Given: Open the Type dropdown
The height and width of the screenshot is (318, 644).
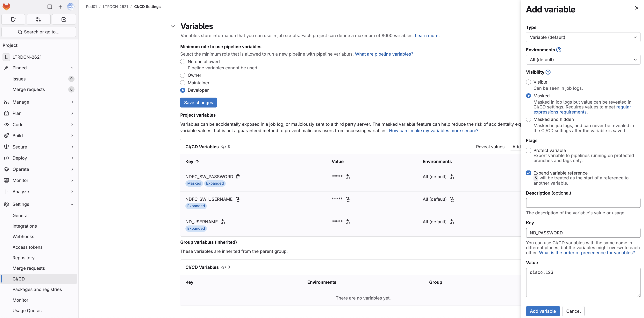Looking at the screenshot, I should (x=583, y=37).
